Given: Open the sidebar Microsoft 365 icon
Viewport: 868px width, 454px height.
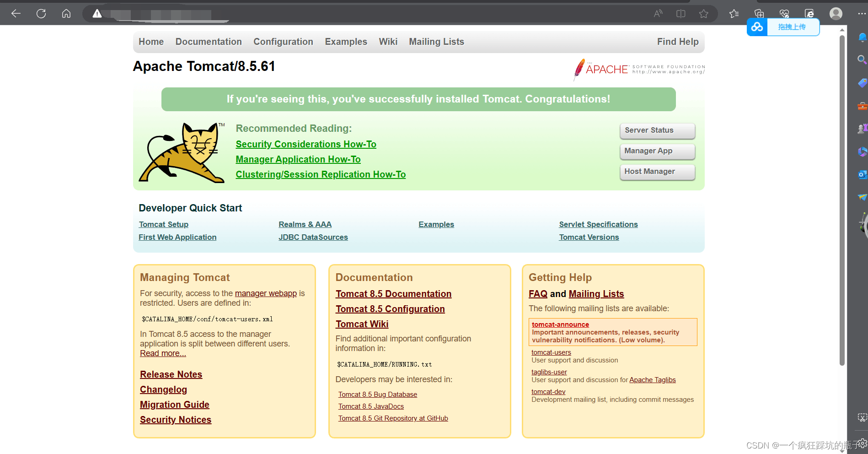Looking at the screenshot, I should (863, 151).
